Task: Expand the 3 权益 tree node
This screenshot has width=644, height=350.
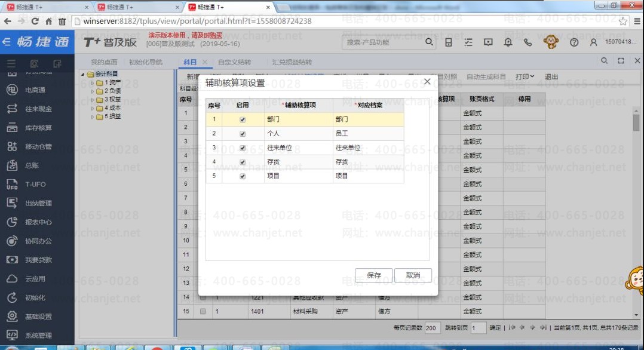Action: pyautogui.click(x=93, y=100)
